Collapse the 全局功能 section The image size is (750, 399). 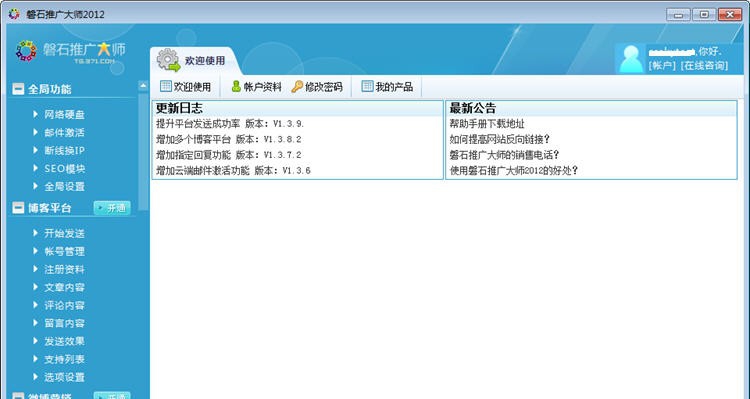click(x=18, y=89)
